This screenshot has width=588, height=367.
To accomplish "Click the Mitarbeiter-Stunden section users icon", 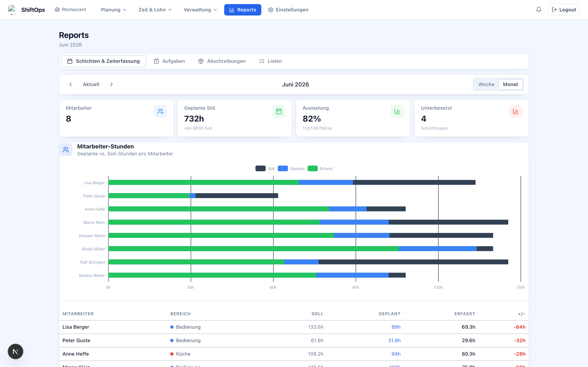I will pos(66,149).
